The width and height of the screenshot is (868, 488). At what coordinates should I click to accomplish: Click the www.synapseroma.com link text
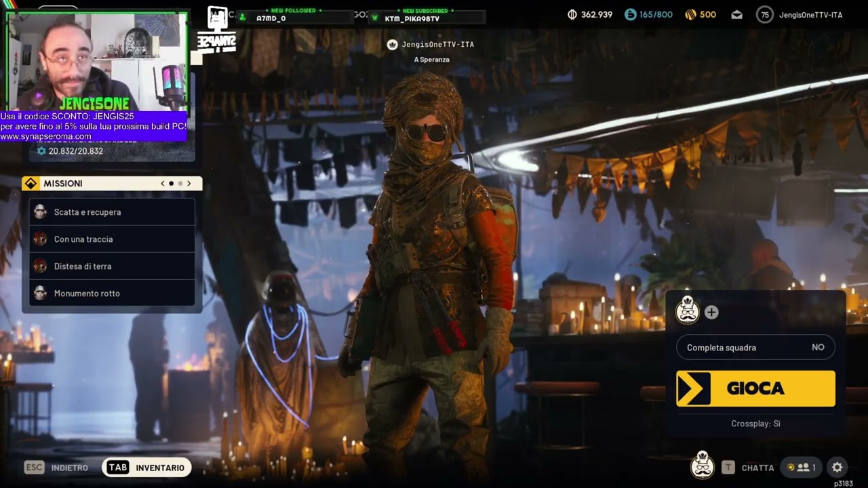pos(46,136)
